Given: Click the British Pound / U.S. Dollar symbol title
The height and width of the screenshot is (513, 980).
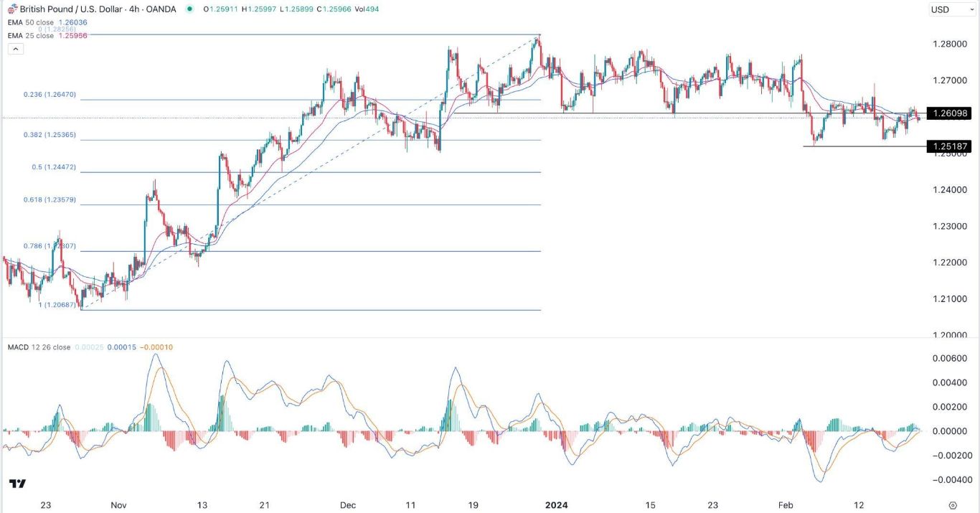Looking at the screenshot, I should tap(71, 9).
